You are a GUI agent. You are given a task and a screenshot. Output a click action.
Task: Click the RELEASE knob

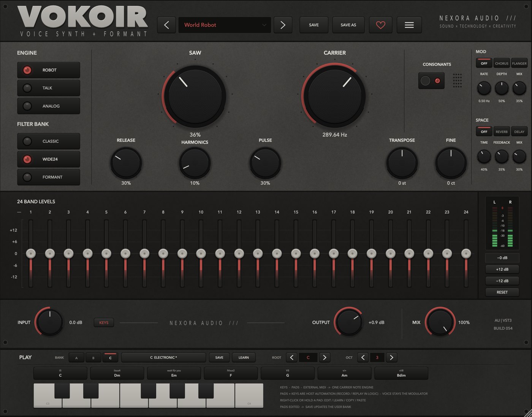[126, 163]
